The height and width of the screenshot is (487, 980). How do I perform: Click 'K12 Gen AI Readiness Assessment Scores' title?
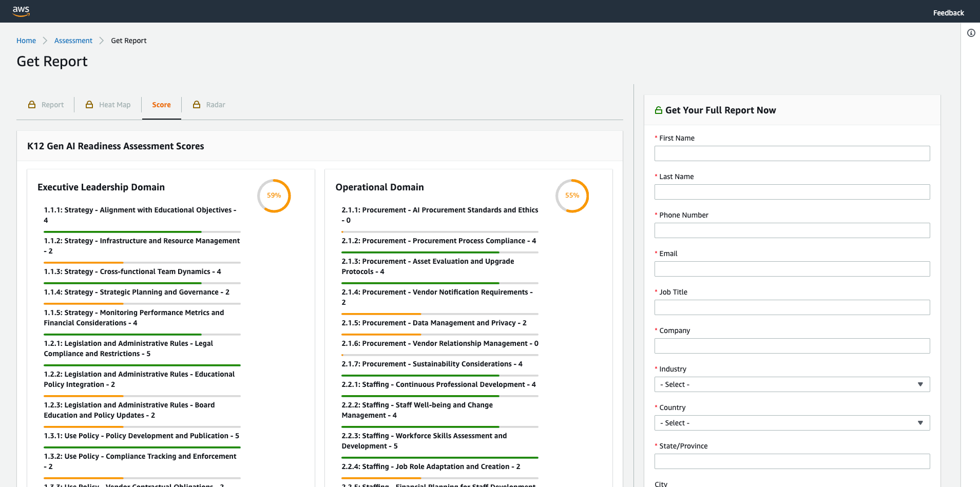pyautogui.click(x=116, y=146)
